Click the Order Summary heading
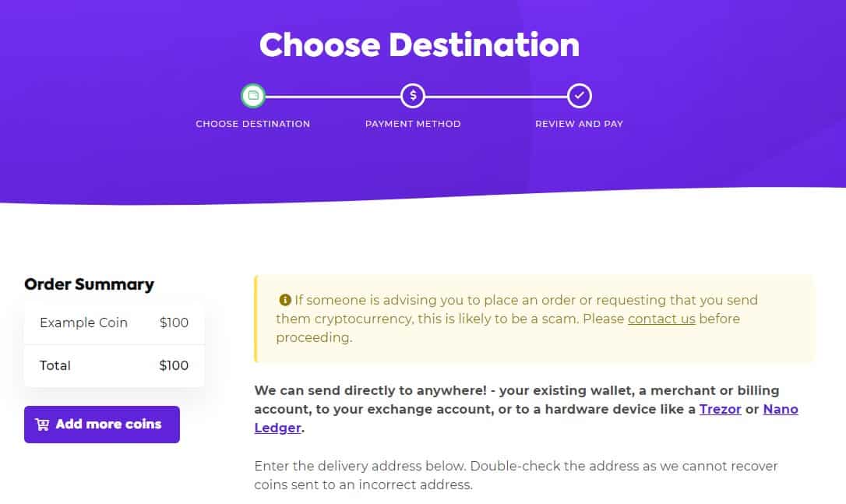 point(88,284)
